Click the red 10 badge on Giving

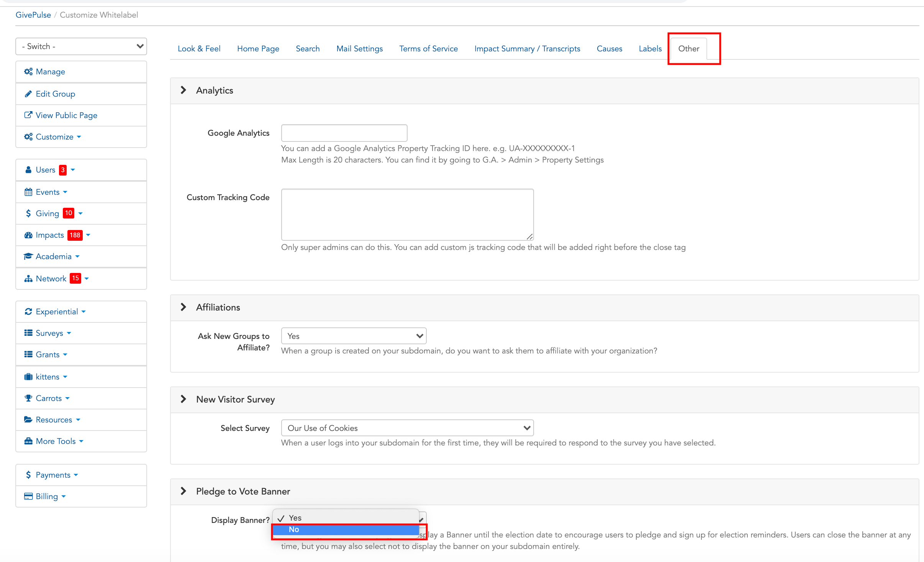tap(69, 213)
